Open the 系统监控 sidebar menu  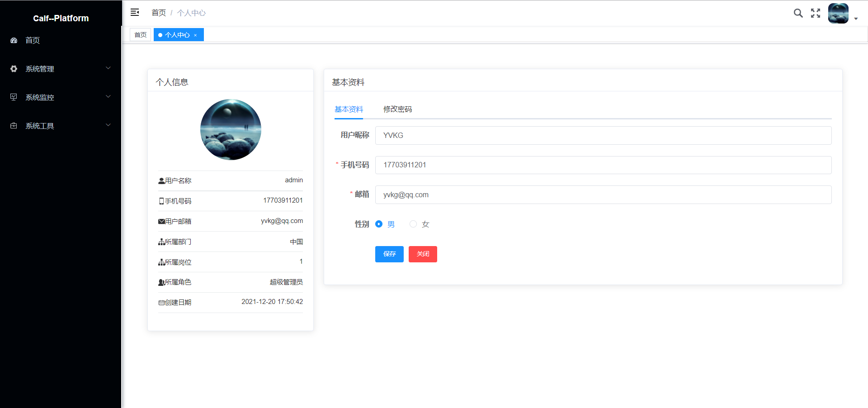(x=61, y=97)
